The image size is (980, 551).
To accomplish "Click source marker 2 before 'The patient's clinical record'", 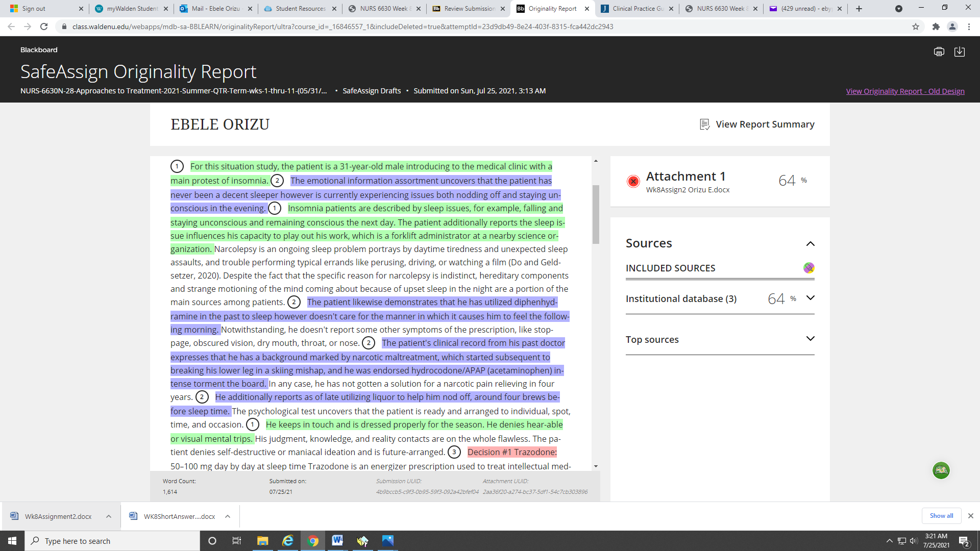I will [369, 343].
